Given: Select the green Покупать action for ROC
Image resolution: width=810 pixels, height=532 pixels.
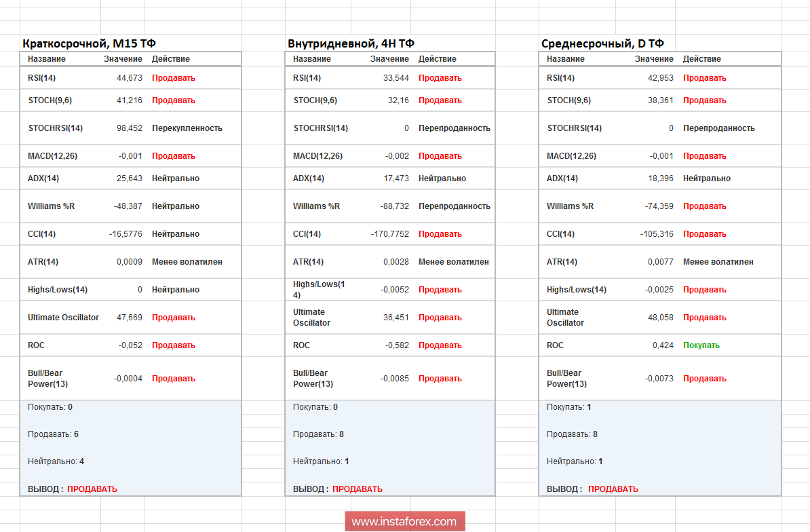Looking at the screenshot, I should coord(701,345).
